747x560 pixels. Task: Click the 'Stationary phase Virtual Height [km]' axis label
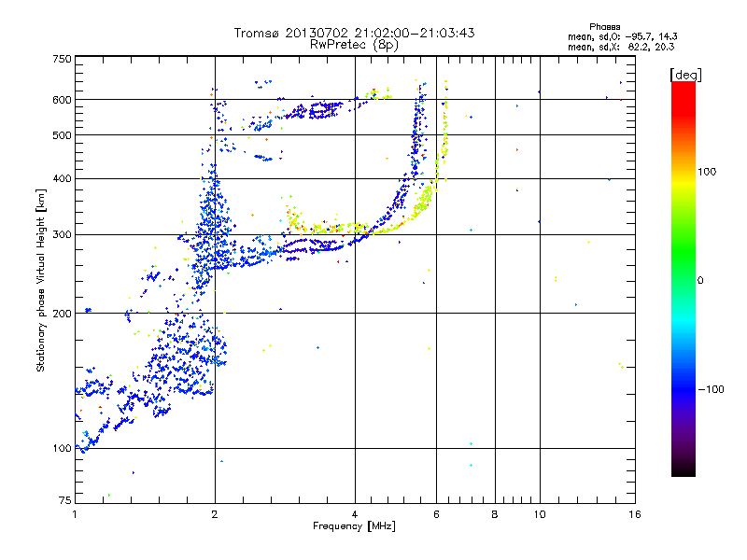pyautogui.click(x=40, y=281)
